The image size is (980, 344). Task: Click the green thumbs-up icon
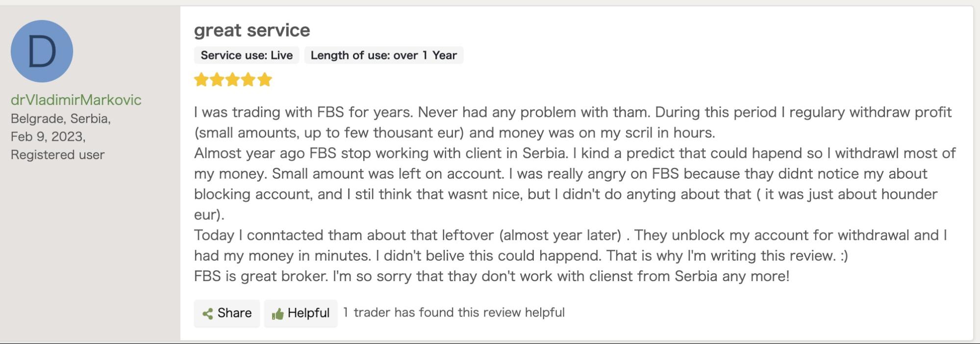277,314
